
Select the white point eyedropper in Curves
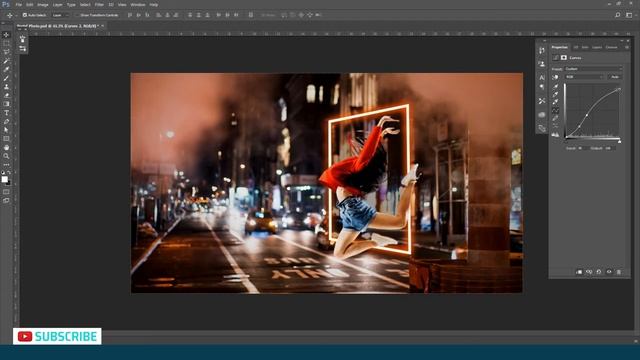(x=555, y=102)
